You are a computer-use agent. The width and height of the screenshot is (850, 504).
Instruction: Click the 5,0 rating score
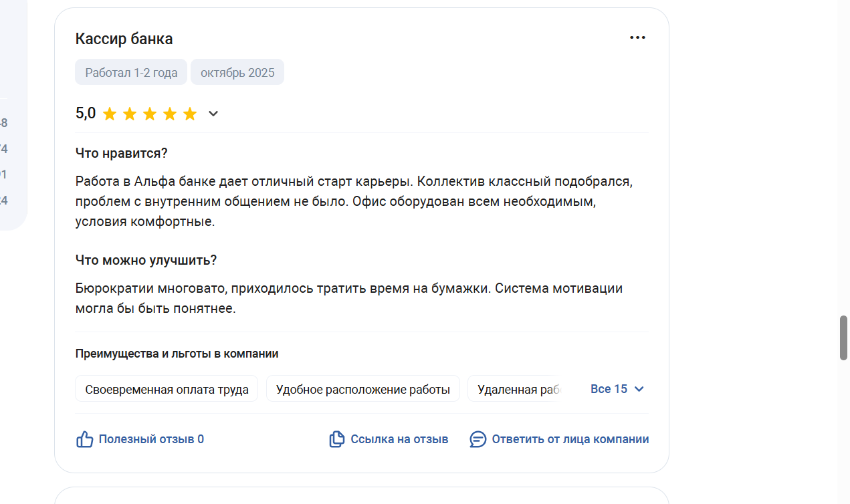pos(86,114)
